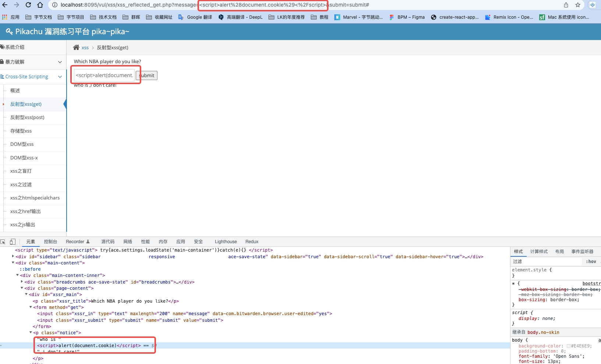The height and width of the screenshot is (364, 601).
Task: Click the Pikachu key logo icon
Action: pyautogui.click(x=9, y=32)
